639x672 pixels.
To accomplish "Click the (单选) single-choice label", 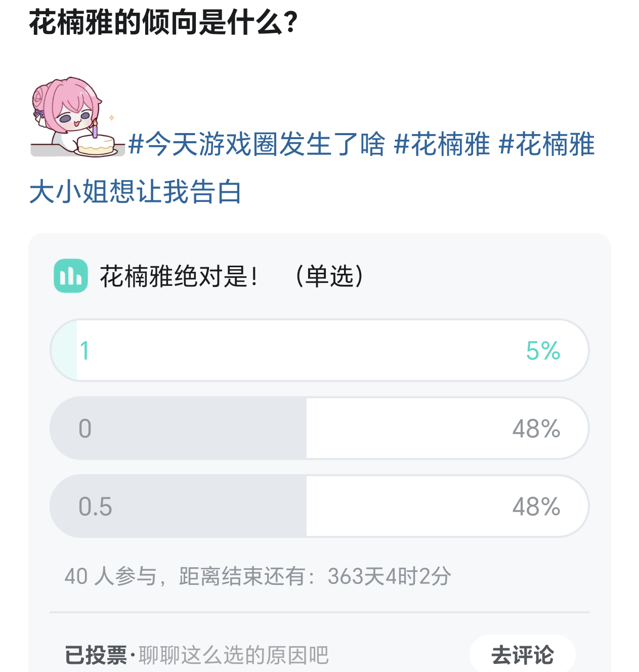I will tap(330, 276).
